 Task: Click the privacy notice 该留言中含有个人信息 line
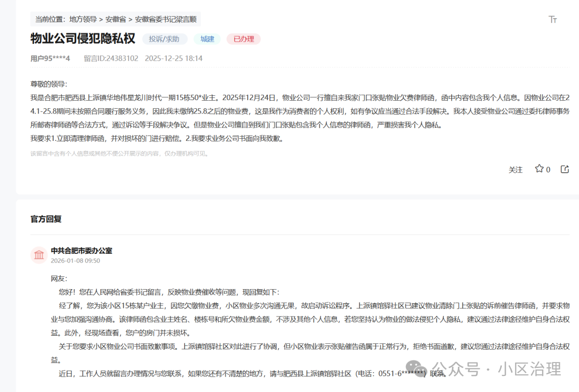pos(120,153)
